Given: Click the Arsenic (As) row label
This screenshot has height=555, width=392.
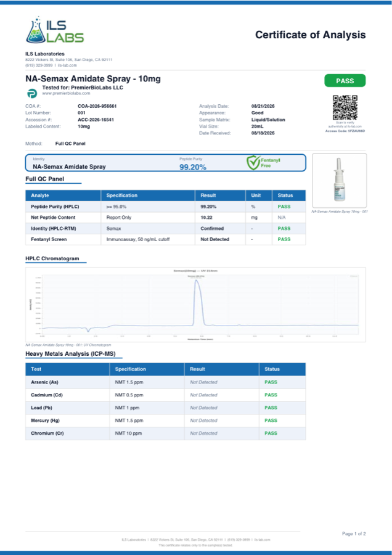Looking at the screenshot, I should pos(44,382).
